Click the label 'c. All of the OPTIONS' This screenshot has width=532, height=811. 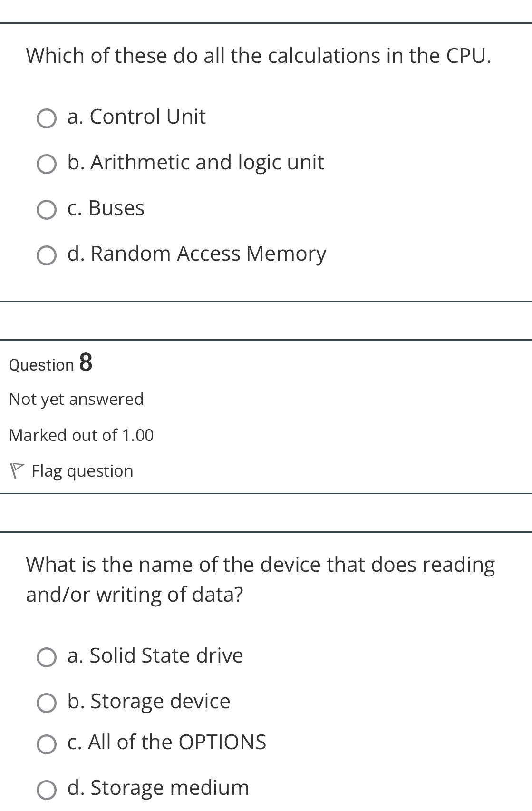click(x=166, y=742)
